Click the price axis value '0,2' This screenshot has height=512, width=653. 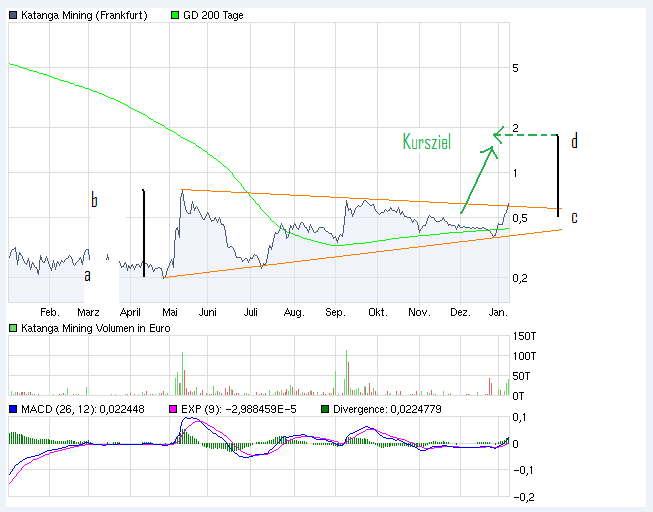(520, 278)
